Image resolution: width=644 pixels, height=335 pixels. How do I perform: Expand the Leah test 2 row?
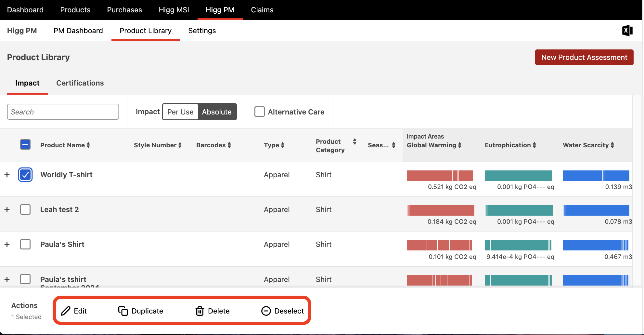click(7, 209)
